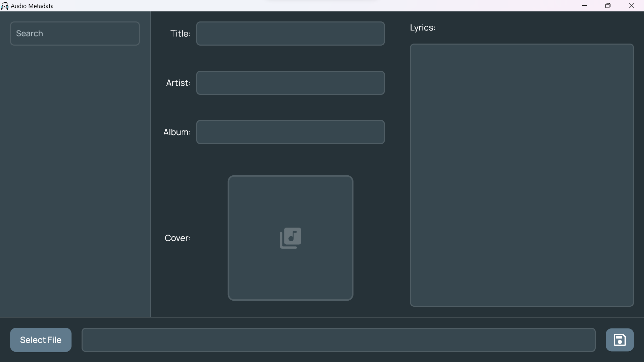The image size is (644, 362).
Task: Click the Title: label
Action: pos(180,34)
